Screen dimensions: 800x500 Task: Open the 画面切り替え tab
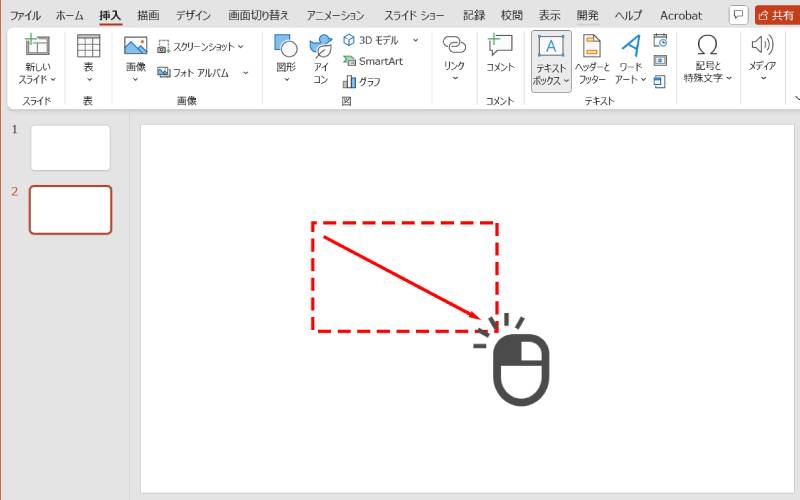(258, 15)
